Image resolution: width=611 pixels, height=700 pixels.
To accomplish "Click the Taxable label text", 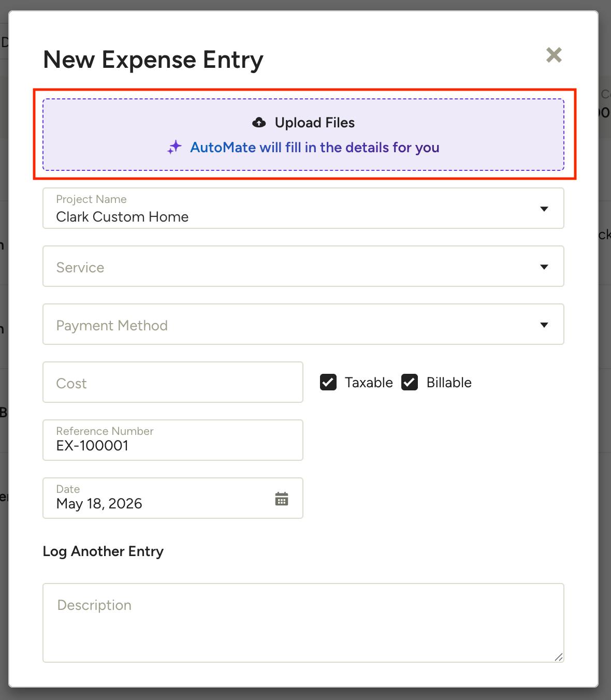I will pyautogui.click(x=369, y=383).
